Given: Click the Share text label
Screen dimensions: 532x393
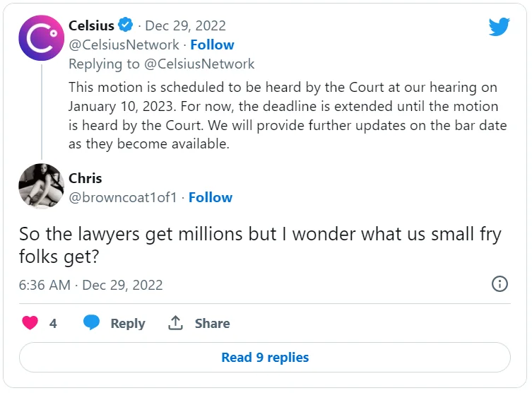Looking at the screenshot, I should pyautogui.click(x=212, y=323).
